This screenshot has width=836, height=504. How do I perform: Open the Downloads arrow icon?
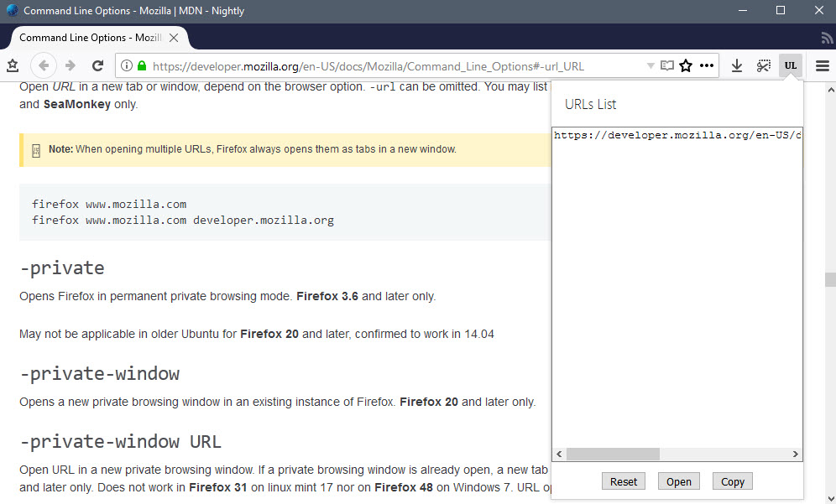point(737,65)
